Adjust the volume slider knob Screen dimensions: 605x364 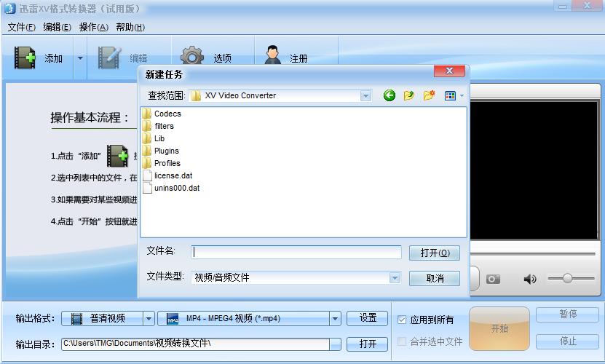(567, 278)
